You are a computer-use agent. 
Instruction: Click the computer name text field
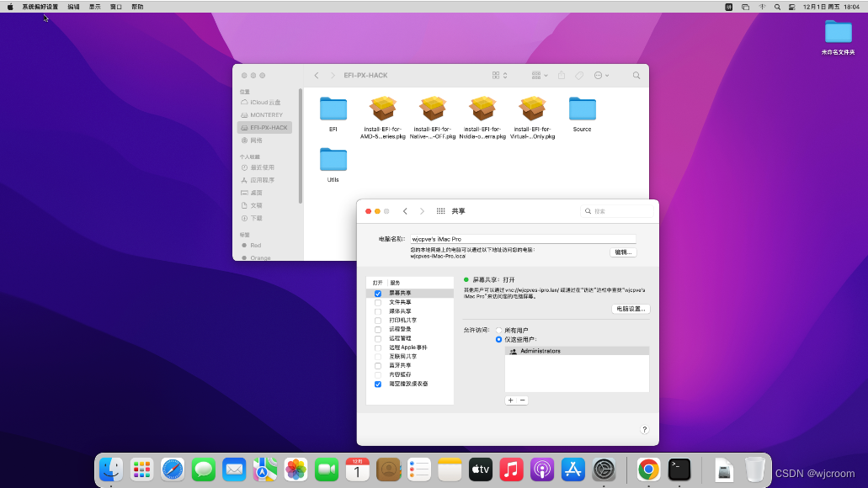point(523,239)
